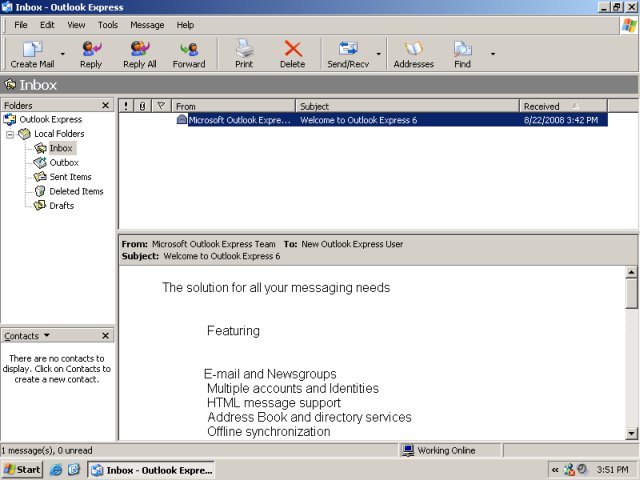Screen dimensions: 640x480
Task: Click the preview pane scrollbar thumb
Action: click(x=631, y=293)
